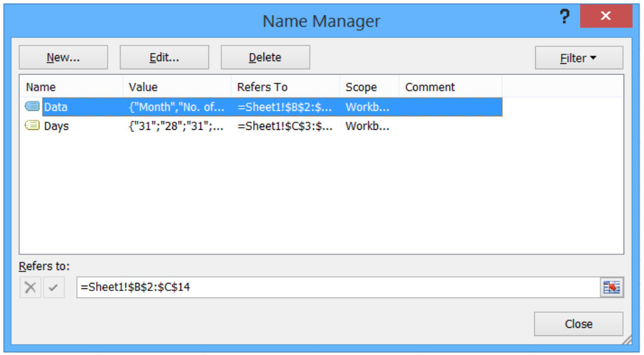Select the Days row name text

click(57, 126)
